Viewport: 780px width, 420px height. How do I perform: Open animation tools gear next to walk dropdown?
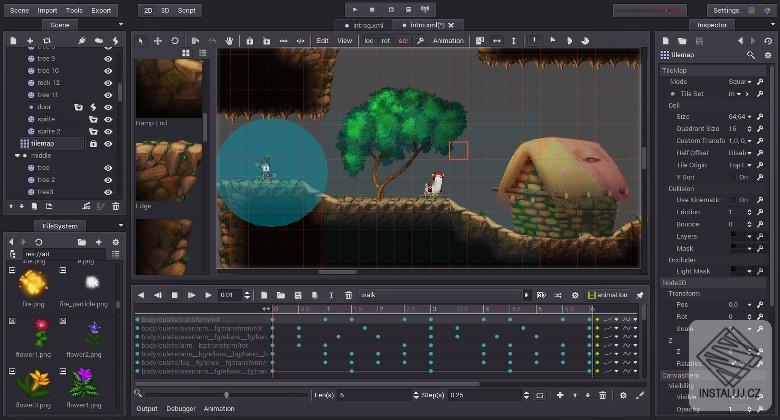(x=575, y=295)
